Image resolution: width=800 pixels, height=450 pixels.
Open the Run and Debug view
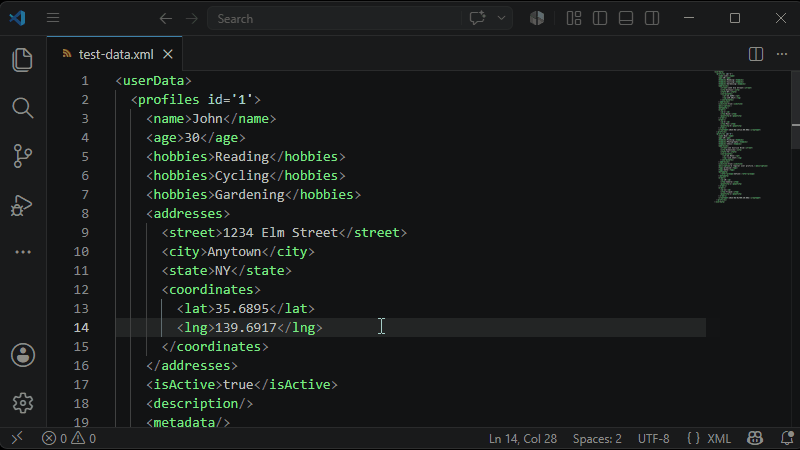tap(21, 205)
